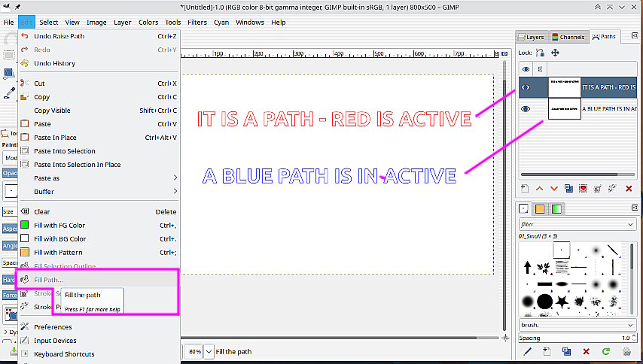Viewport: 643px width, 364px height.
Task: Open Undo History from Edit menu
Action: click(99, 63)
